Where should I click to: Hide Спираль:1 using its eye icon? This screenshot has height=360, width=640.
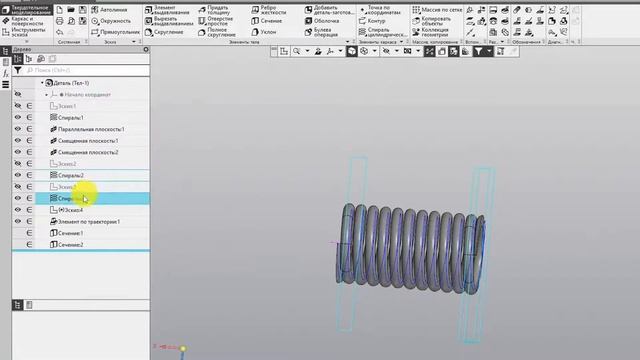coord(18,117)
